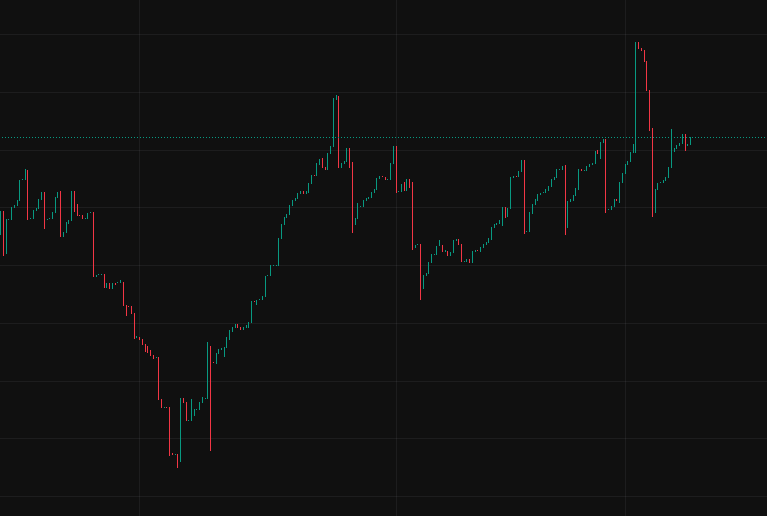Click the leftmost red candle at the chart edge
767x516 pixels.
[3, 233]
